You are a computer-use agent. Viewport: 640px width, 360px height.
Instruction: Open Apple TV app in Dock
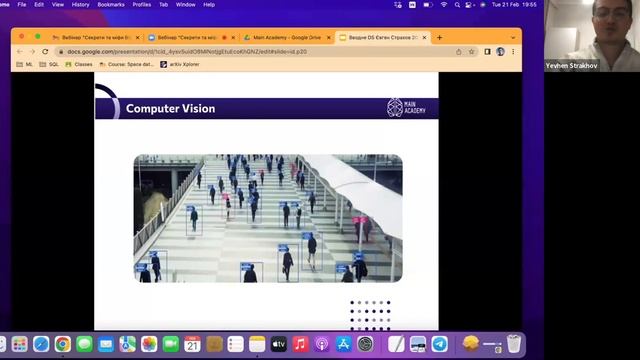(x=279, y=344)
